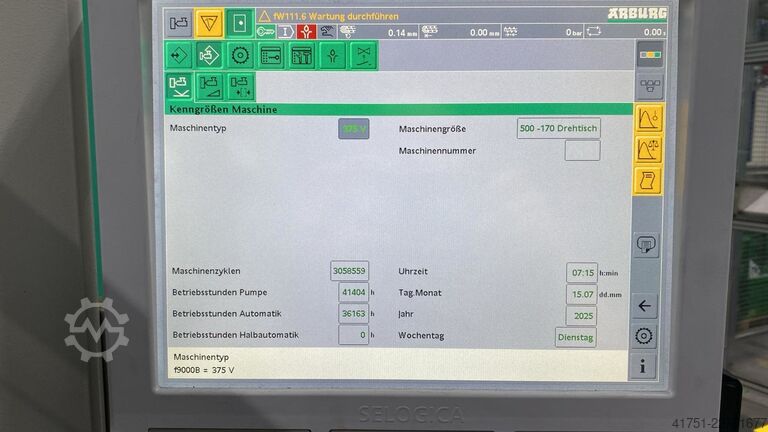Select the diamond machine sequence icon
Viewport: 768px width, 432px height.
tap(209, 55)
